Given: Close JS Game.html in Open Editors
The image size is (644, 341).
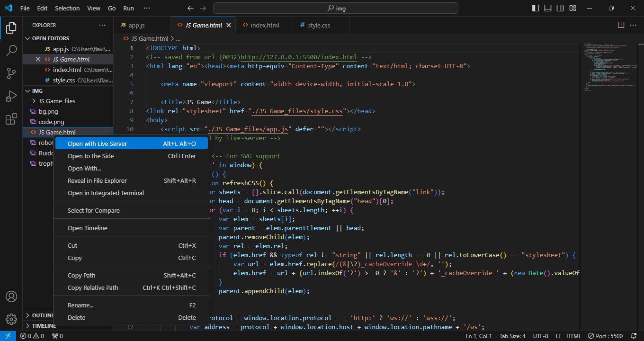Looking at the screenshot, I should (38, 59).
